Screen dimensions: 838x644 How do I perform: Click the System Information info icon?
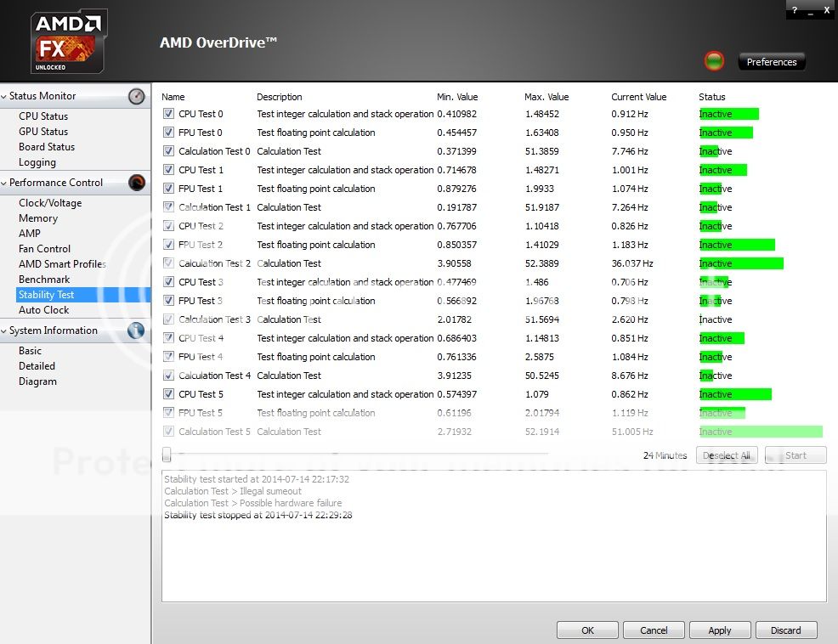(136, 330)
